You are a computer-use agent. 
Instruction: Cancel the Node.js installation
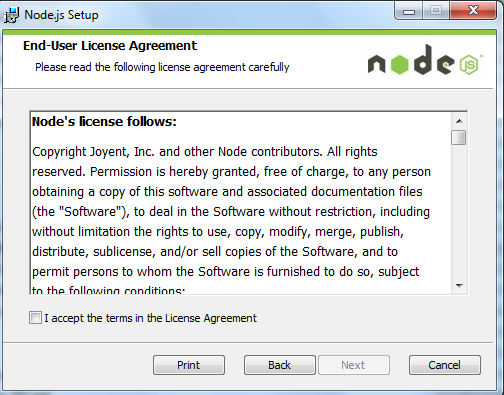(445, 365)
